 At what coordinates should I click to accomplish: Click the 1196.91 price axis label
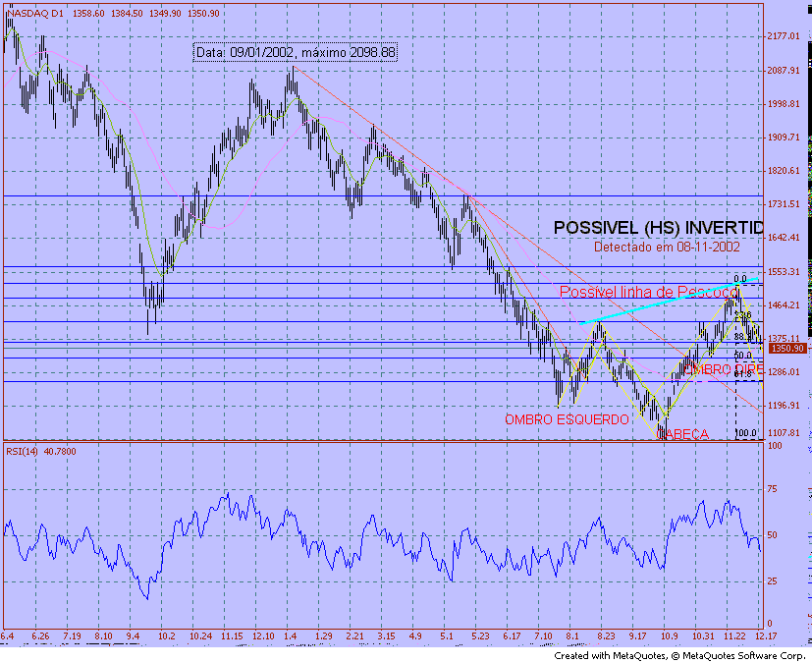[784, 406]
